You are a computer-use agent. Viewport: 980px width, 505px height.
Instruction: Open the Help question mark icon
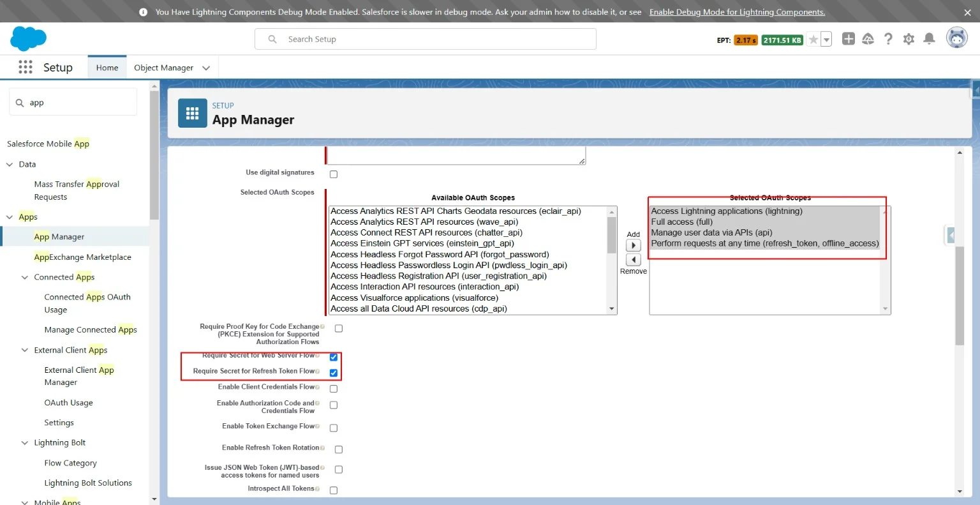[x=888, y=39]
